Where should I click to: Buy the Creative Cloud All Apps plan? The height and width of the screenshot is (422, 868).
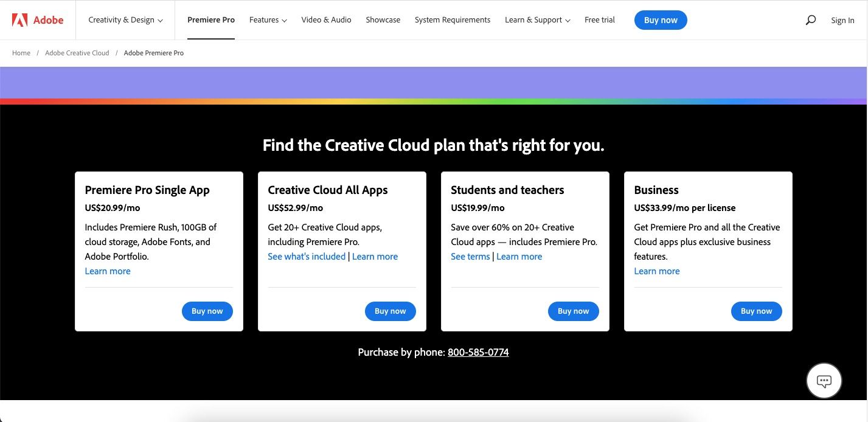tap(391, 311)
